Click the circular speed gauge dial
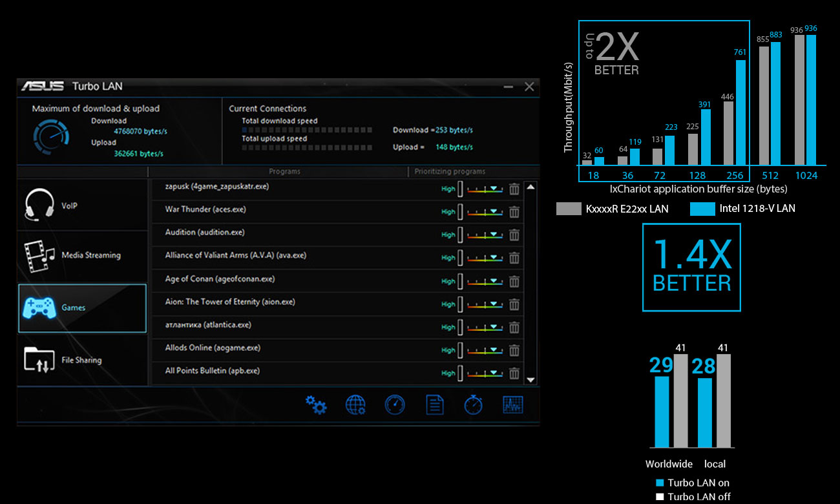Image resolution: width=840 pixels, height=504 pixels. (x=52, y=136)
